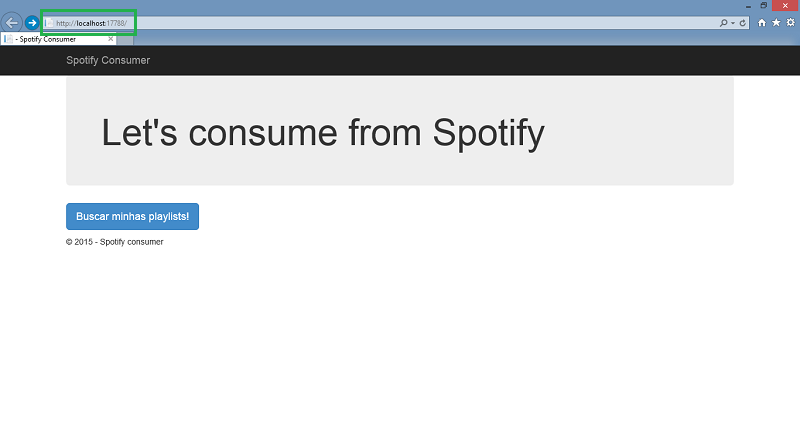Close the Spotify Consumer tab
Viewport: 800px width, 426px height.
point(111,39)
